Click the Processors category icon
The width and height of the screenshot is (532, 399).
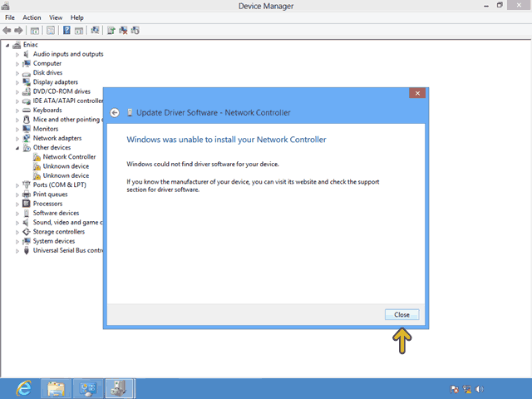pyautogui.click(x=27, y=204)
